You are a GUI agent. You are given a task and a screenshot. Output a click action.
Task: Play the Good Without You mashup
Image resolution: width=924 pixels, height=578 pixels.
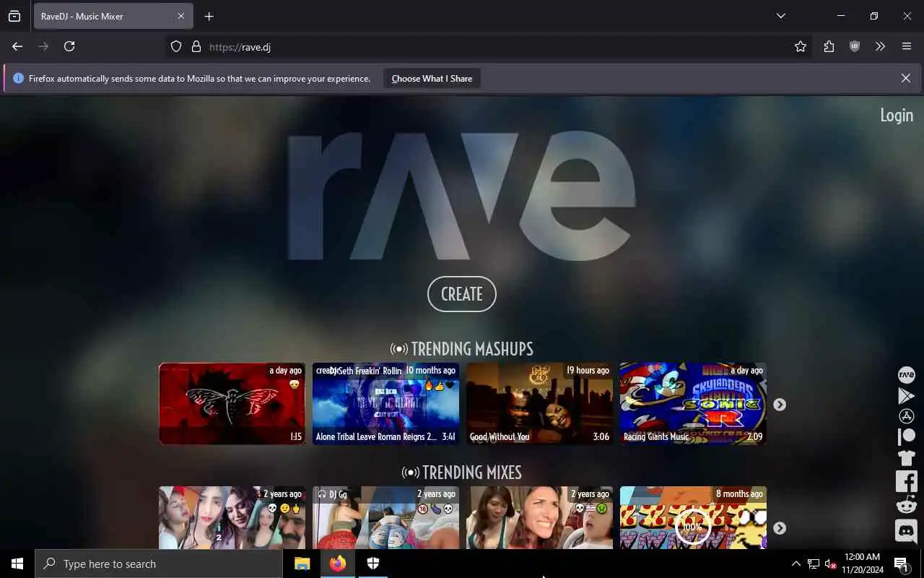539,404
